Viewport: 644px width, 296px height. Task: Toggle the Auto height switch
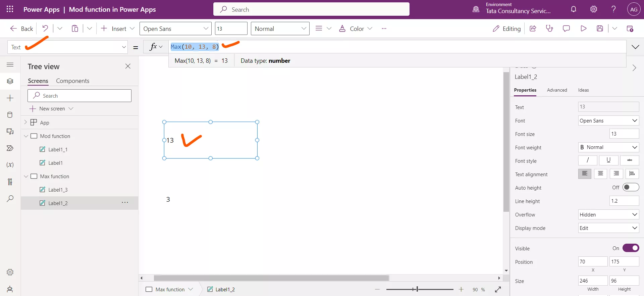click(x=631, y=187)
